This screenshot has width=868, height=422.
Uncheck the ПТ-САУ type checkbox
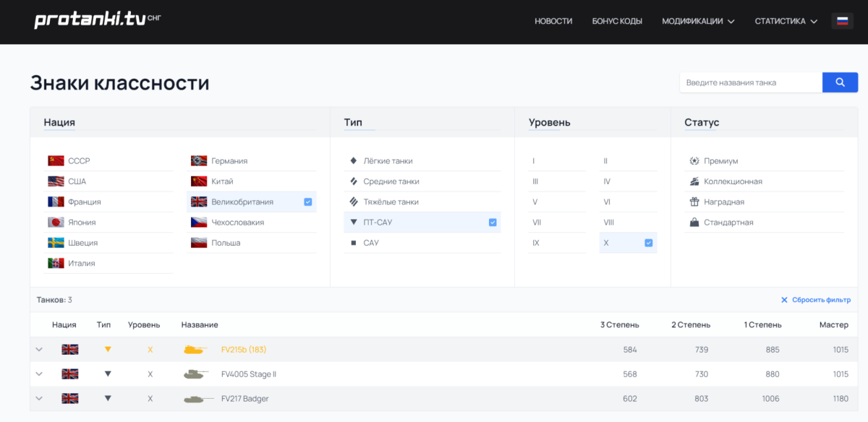point(493,223)
